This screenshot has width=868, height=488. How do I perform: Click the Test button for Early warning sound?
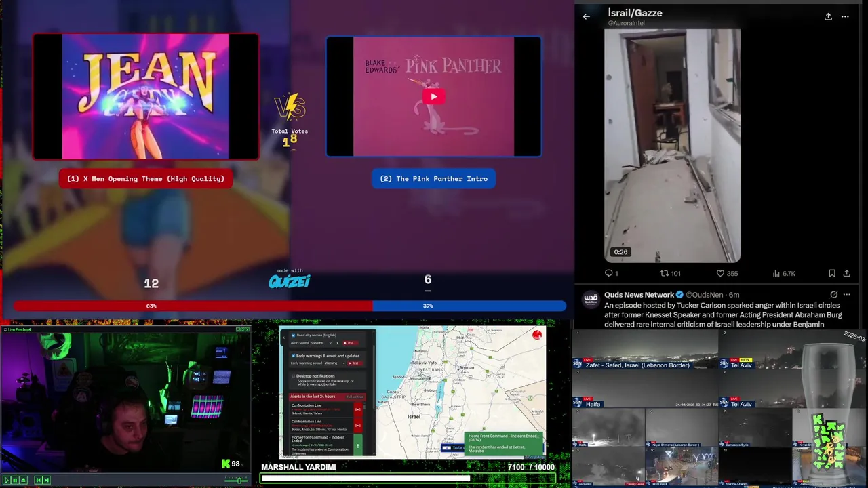pyautogui.click(x=355, y=363)
